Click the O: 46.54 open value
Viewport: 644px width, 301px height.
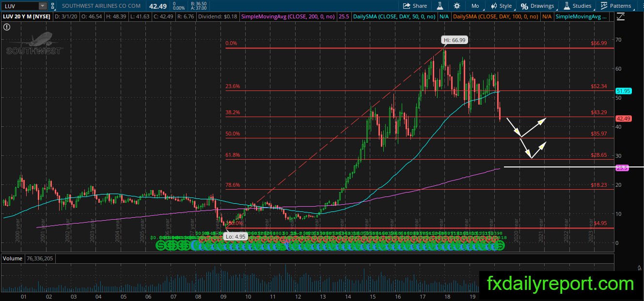coord(91,16)
